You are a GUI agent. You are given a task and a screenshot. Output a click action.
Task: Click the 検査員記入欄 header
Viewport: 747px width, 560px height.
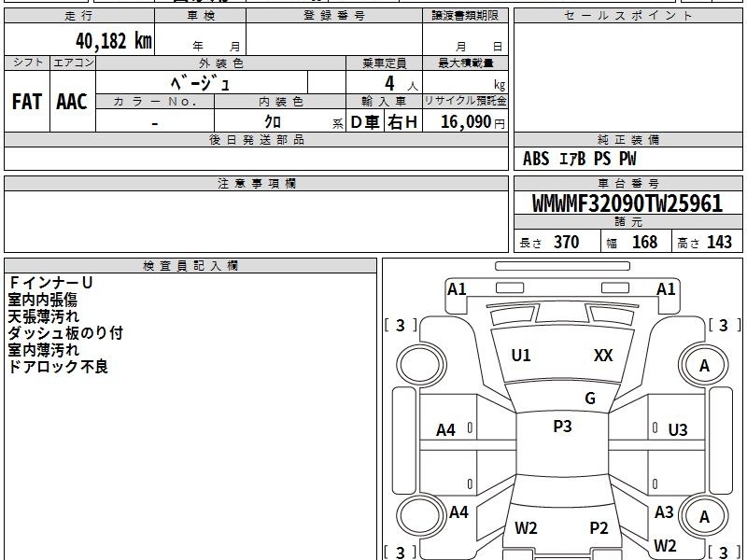coord(190,266)
